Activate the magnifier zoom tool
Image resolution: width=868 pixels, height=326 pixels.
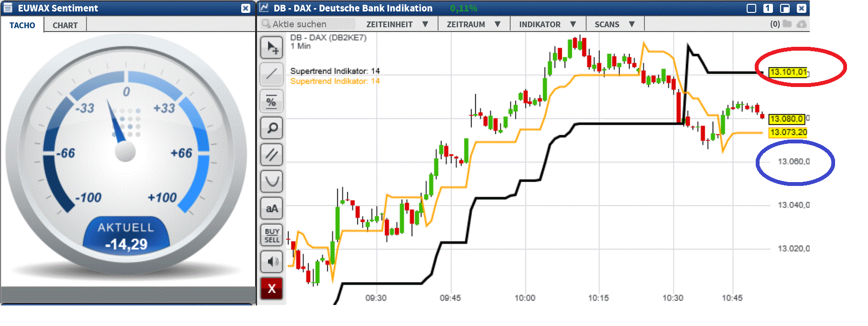click(x=272, y=128)
